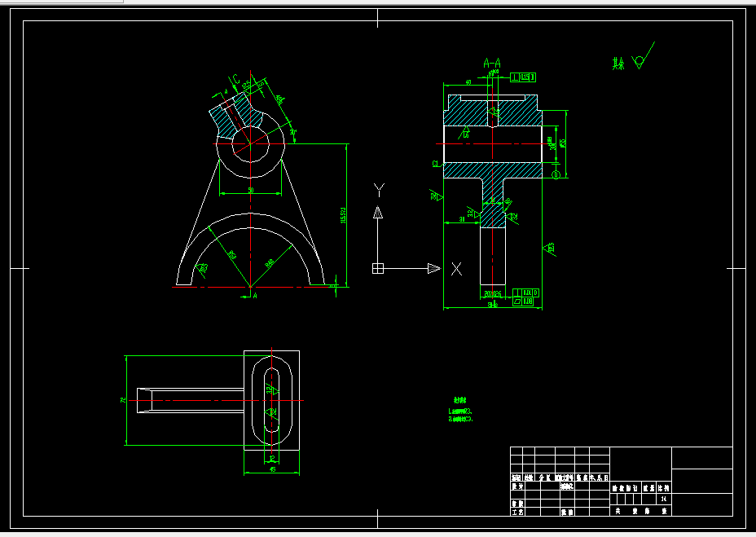Screen dimensions: 756x537
Task: Select the 12 slot width dimension
Action: pyautogui.click(x=272, y=458)
